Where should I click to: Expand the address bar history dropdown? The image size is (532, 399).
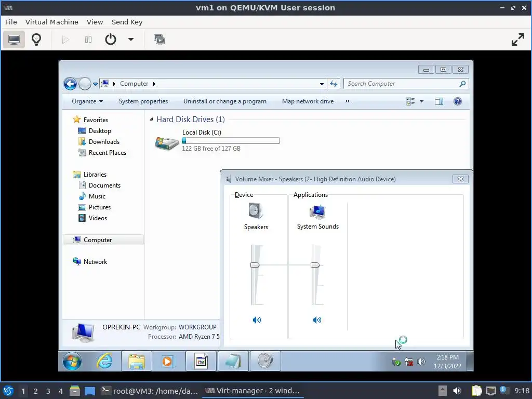[x=322, y=84]
